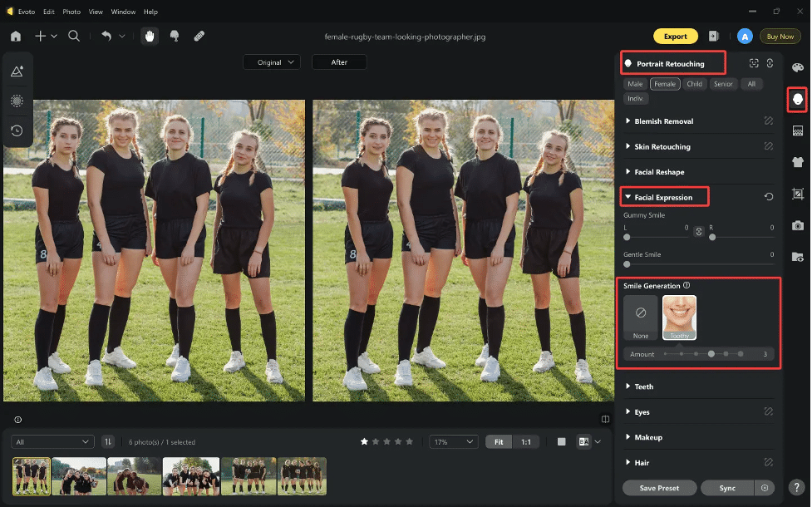Enable the All gender option
Viewport: 812px width, 507px height.
click(x=751, y=84)
